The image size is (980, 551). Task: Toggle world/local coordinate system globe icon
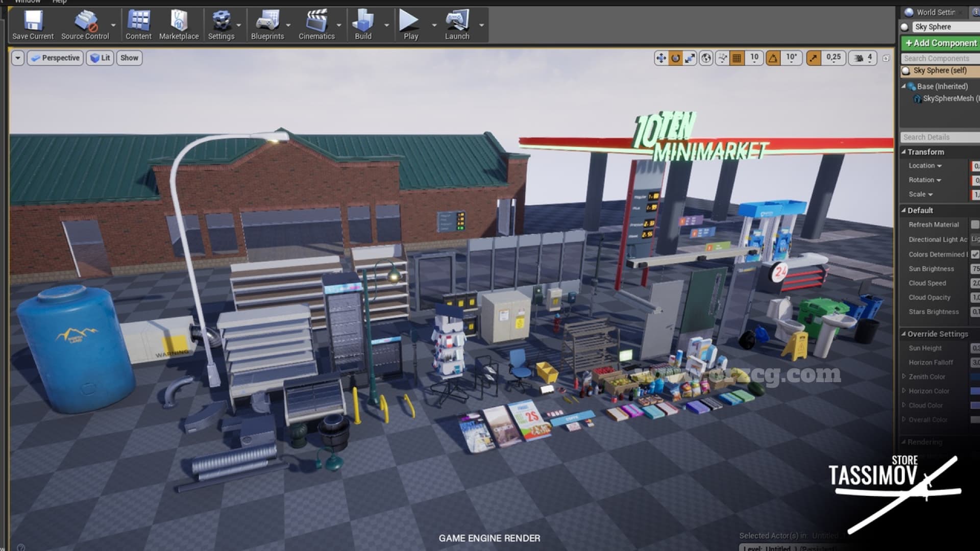(706, 58)
